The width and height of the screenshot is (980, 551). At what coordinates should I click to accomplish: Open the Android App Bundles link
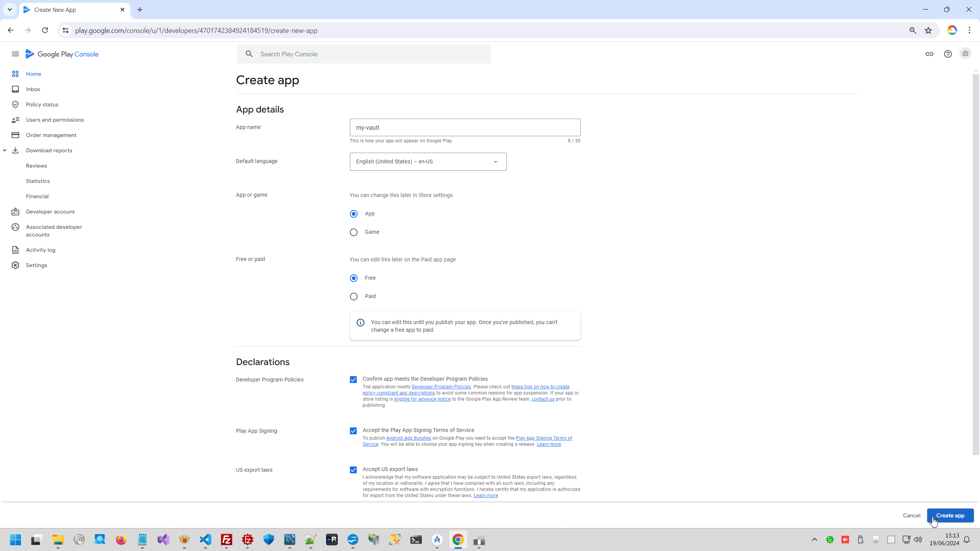(408, 438)
